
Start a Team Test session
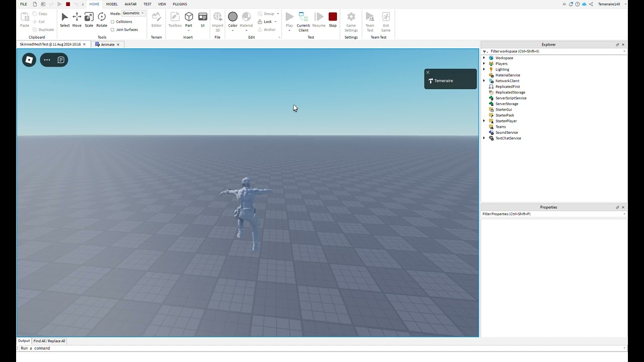click(x=370, y=20)
